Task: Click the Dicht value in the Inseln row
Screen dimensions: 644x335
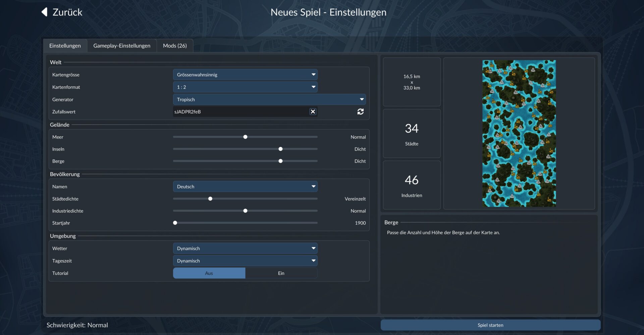Action: (360, 149)
